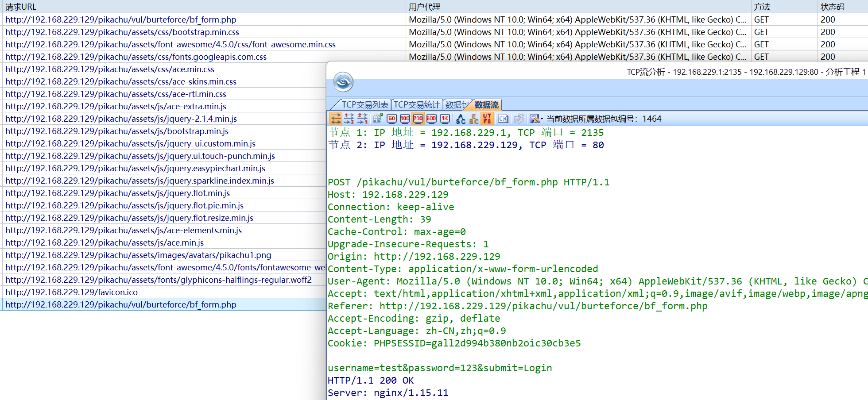868x400 pixels.
Task: Sort the table by the 请求URL column header
Action: [x=204, y=7]
